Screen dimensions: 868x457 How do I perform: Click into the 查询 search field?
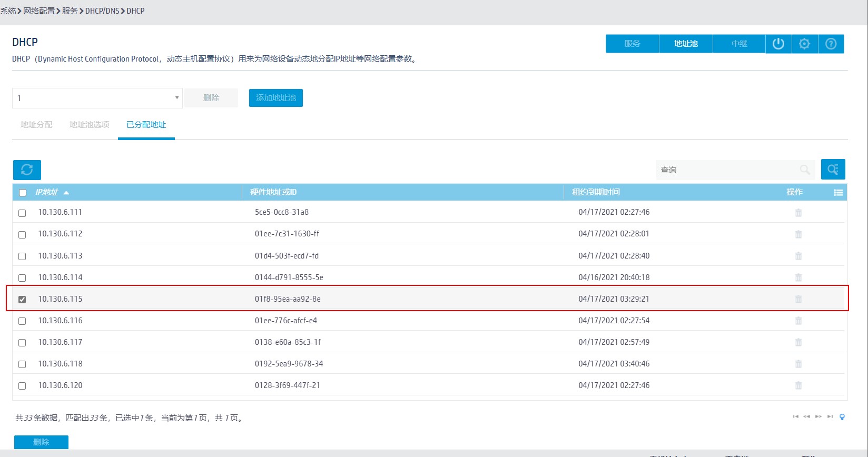click(x=727, y=170)
